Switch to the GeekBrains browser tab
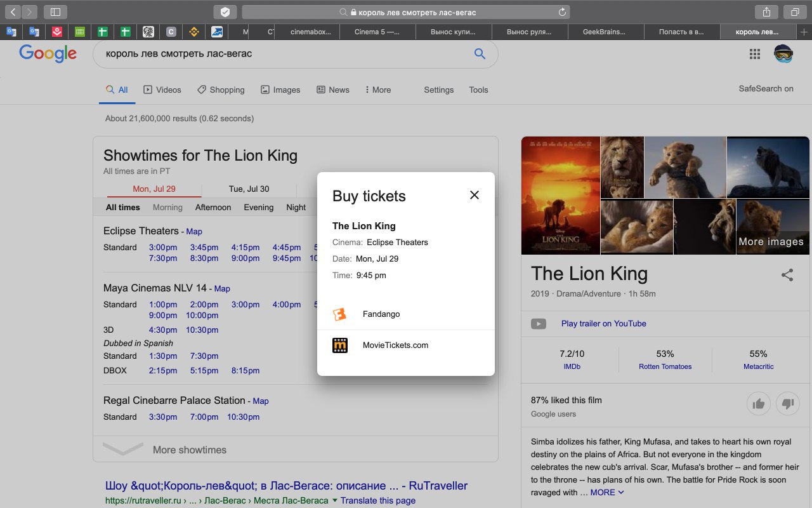The width and height of the screenshot is (812, 508). (605, 32)
